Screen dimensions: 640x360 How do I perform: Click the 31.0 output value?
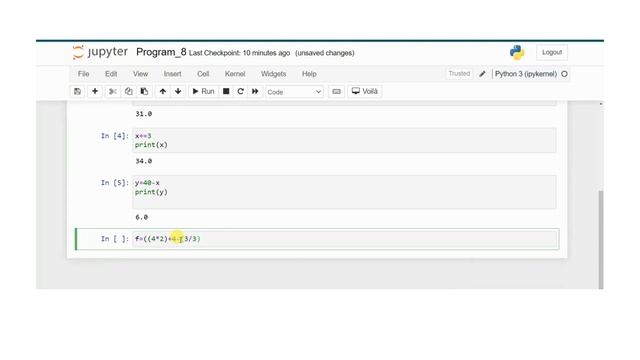[x=144, y=114]
